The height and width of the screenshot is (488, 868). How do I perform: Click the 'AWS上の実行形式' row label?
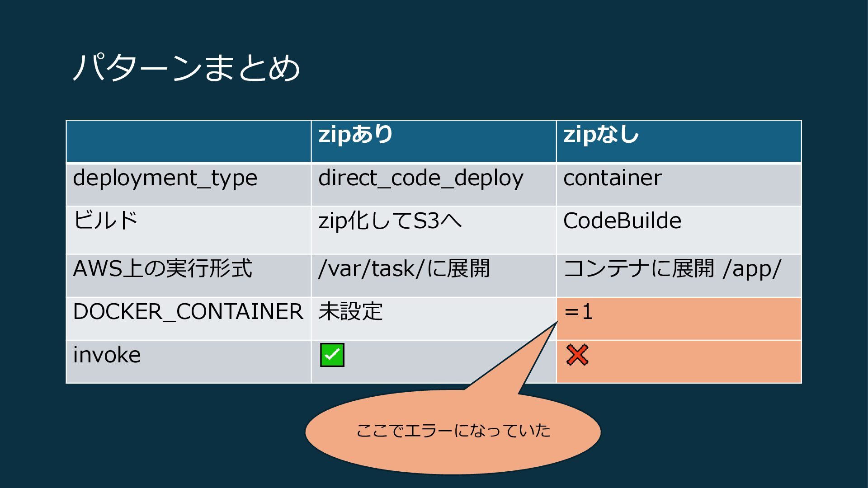[162, 268]
